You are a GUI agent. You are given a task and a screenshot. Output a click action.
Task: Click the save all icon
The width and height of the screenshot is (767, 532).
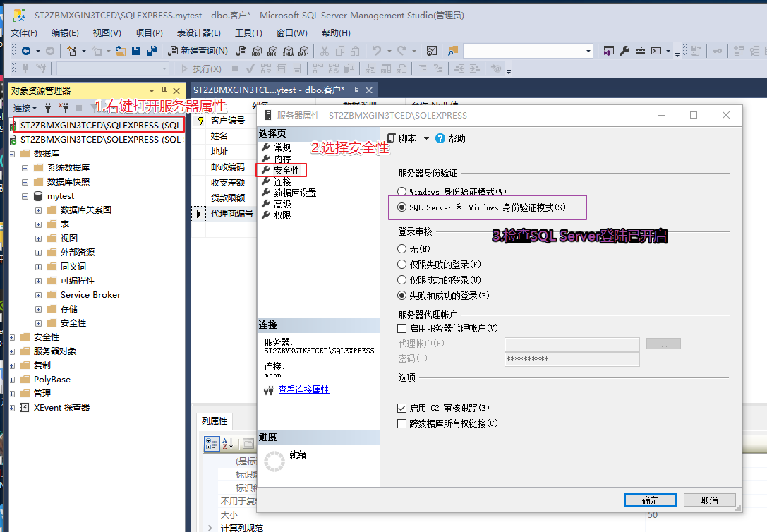tap(152, 50)
